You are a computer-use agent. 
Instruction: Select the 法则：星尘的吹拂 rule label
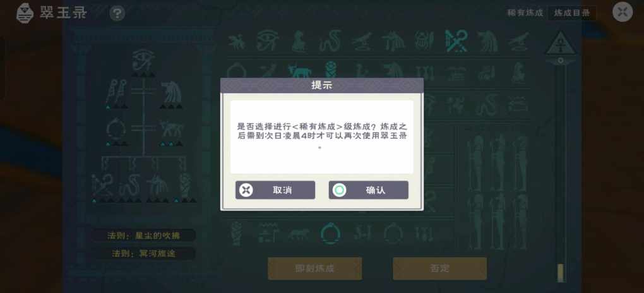pyautogui.click(x=144, y=236)
